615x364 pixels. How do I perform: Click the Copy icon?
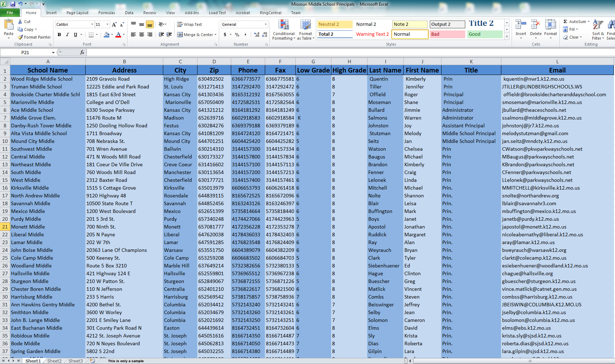(20, 29)
